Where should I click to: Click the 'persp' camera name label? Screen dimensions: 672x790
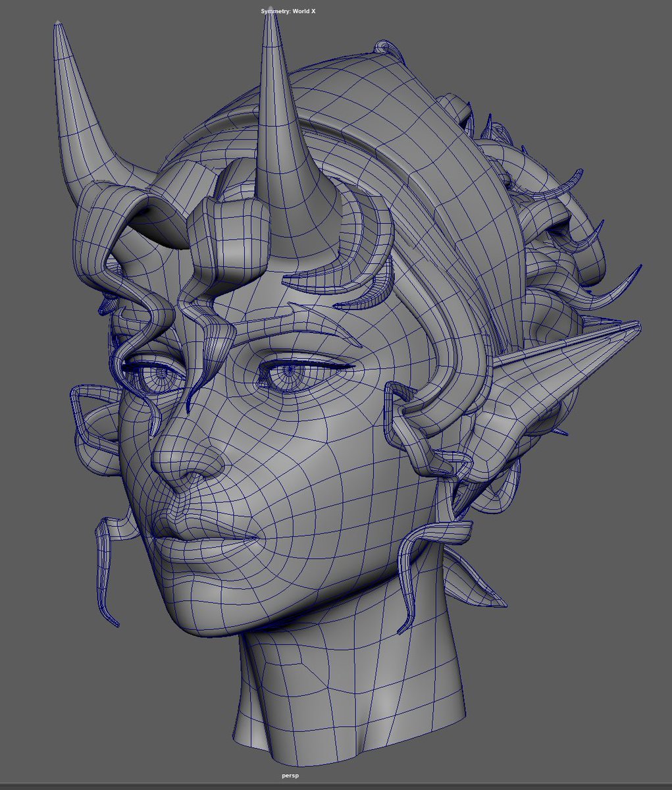[x=290, y=776]
